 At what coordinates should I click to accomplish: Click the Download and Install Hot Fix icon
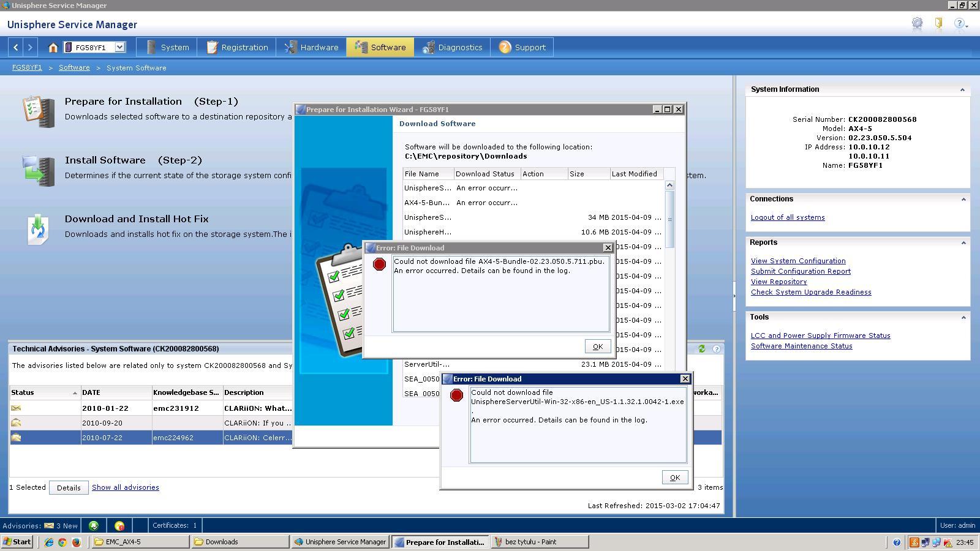[x=38, y=229]
